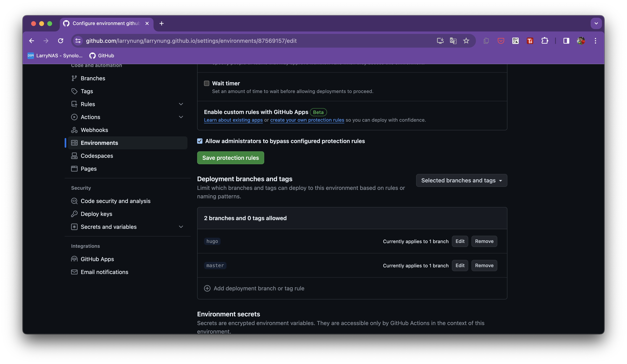Viewport: 627px width, 364px height.
Task: Open Selected branches and tags dropdown
Action: coord(461,180)
